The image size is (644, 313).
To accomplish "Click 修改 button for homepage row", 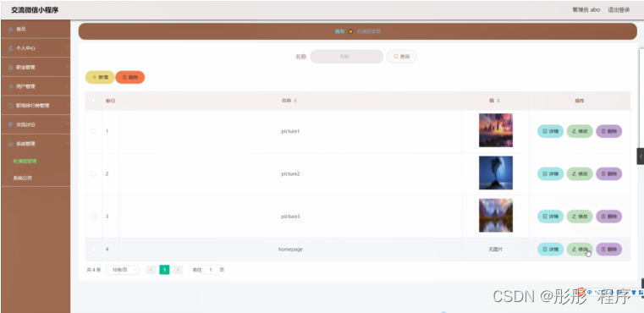I will (580, 250).
